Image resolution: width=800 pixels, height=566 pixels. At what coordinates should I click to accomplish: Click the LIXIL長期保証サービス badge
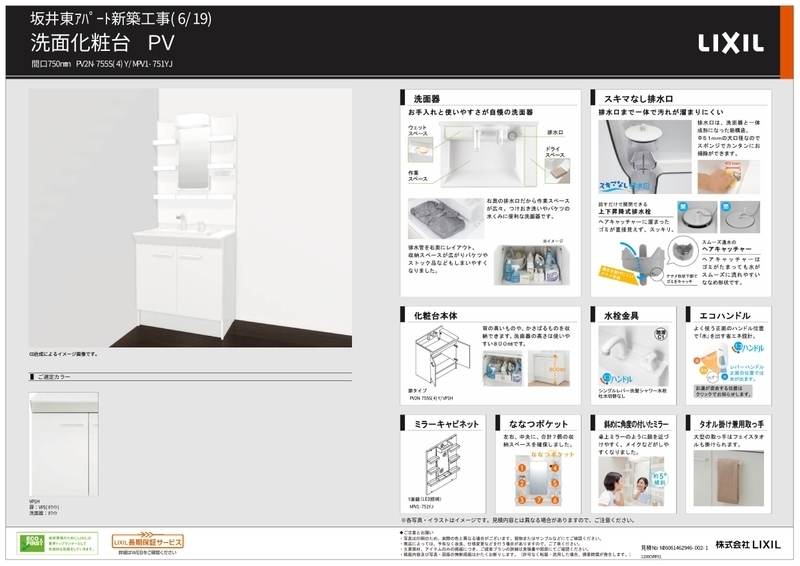click(x=147, y=542)
